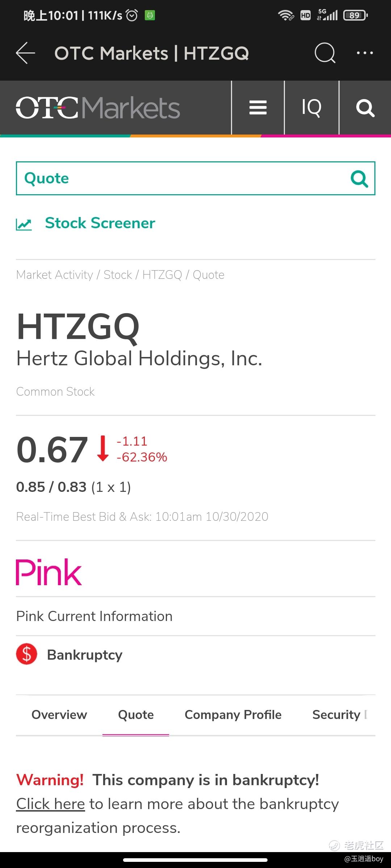Select the Stock breadcrumb link
The height and width of the screenshot is (868, 391).
pyautogui.click(x=118, y=275)
